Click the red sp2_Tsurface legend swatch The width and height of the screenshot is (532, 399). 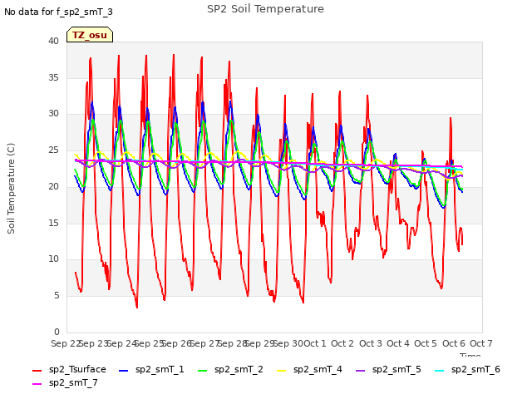37,371
